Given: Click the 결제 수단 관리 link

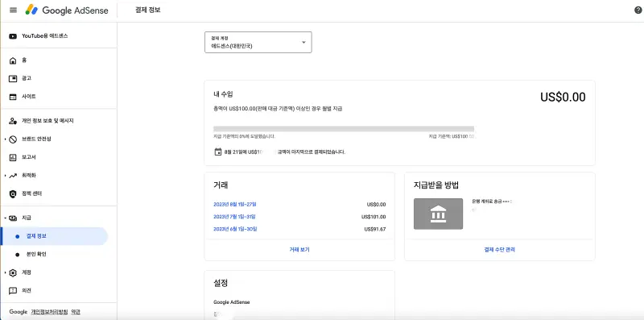Looking at the screenshot, I should pos(499,250).
